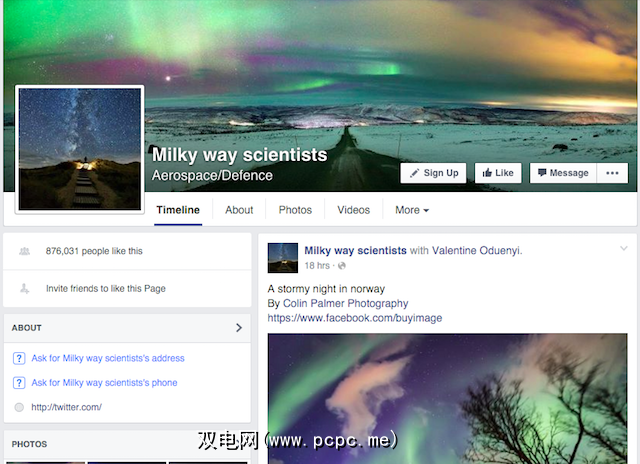Viewport: 640px width, 464px height.
Task: Go to the Videos tab
Action: (353, 210)
